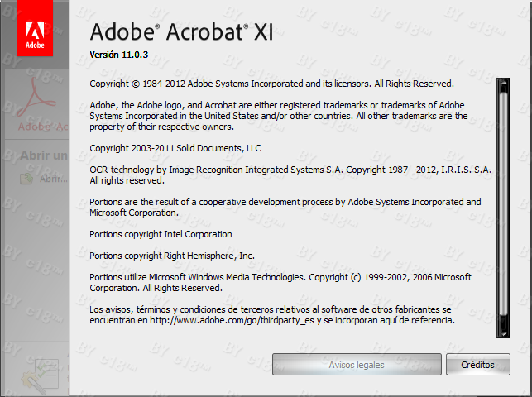Click the Right Hemisphere, Inc. line

point(171,256)
